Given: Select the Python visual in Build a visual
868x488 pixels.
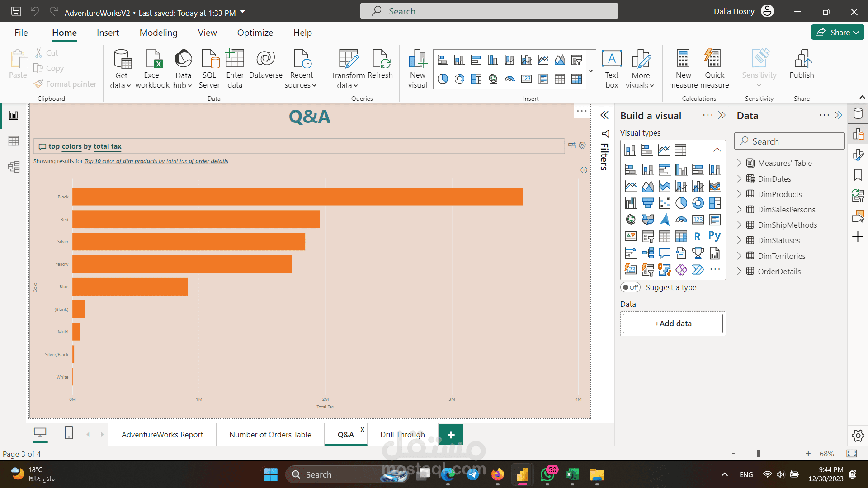Looking at the screenshot, I should pos(714,236).
